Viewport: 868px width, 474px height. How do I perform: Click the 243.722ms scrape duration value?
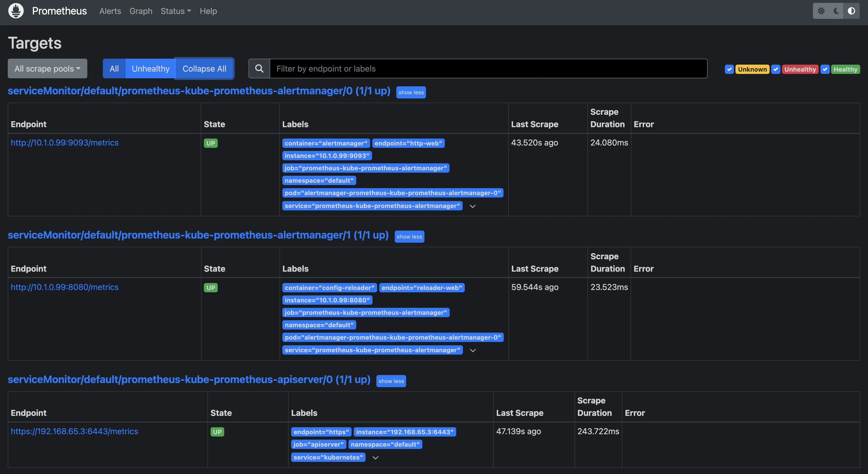(x=599, y=432)
